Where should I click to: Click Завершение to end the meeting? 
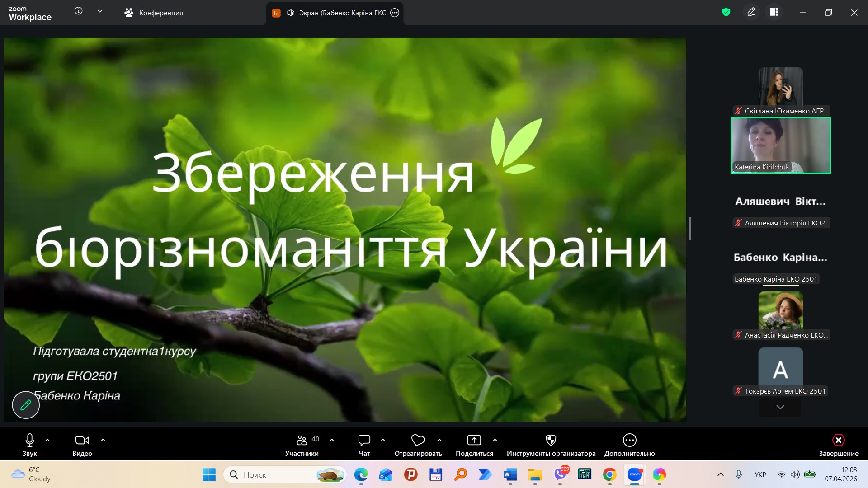click(838, 445)
